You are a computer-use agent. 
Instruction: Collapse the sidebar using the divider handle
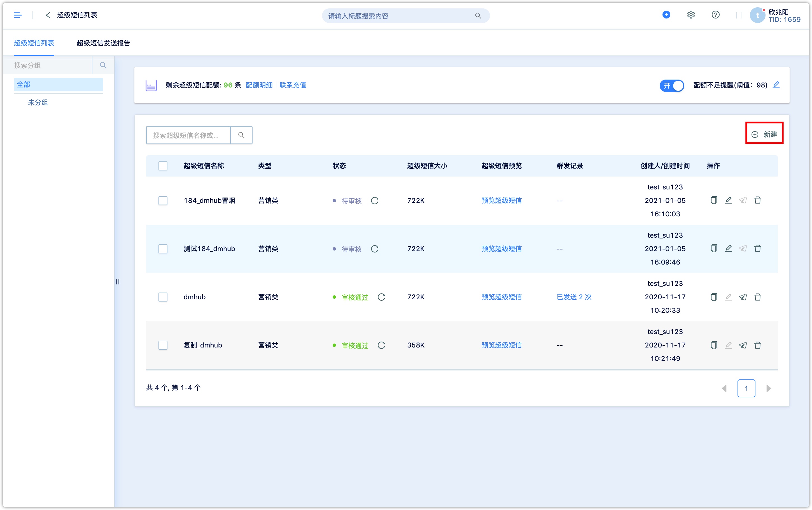118,282
